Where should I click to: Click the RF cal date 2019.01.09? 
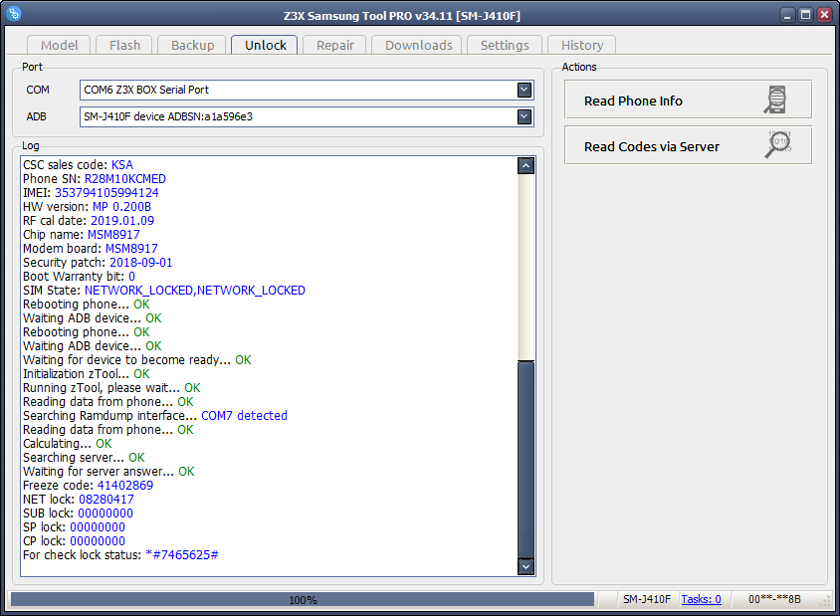[x=122, y=221]
